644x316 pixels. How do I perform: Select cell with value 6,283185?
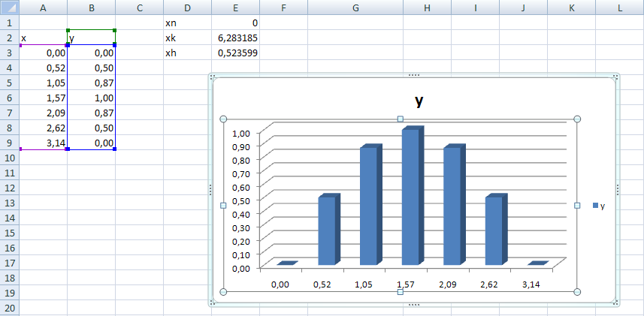[x=235, y=38]
